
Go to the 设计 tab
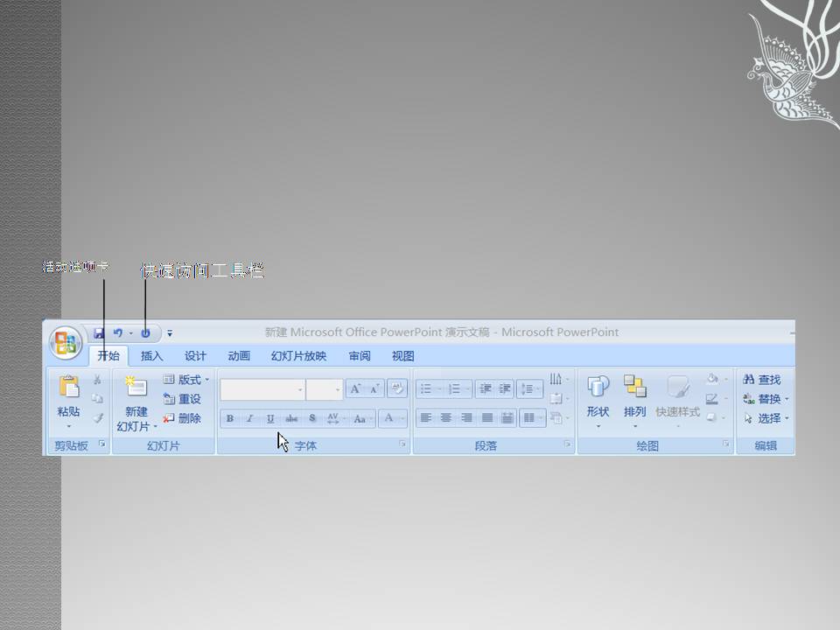(x=195, y=356)
